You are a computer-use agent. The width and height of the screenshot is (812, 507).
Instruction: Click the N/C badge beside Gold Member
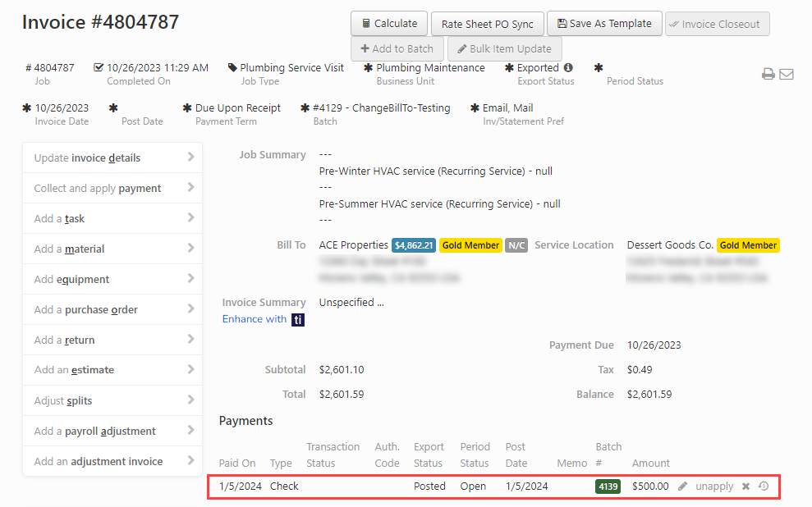[516, 244]
